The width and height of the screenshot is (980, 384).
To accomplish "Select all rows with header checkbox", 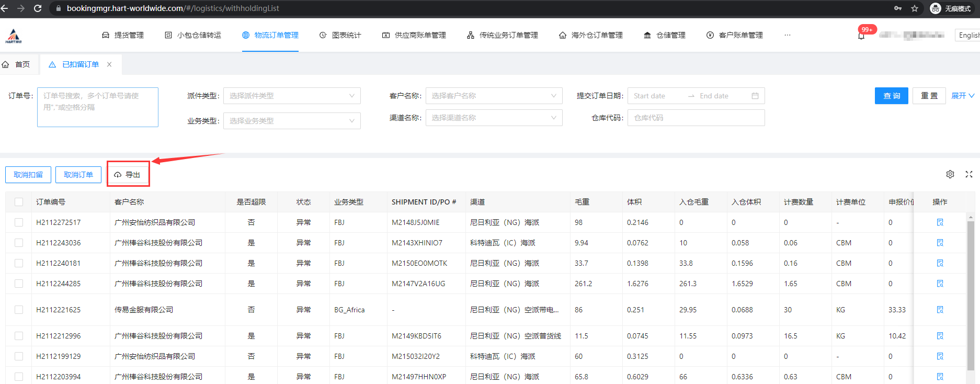I will (x=19, y=202).
